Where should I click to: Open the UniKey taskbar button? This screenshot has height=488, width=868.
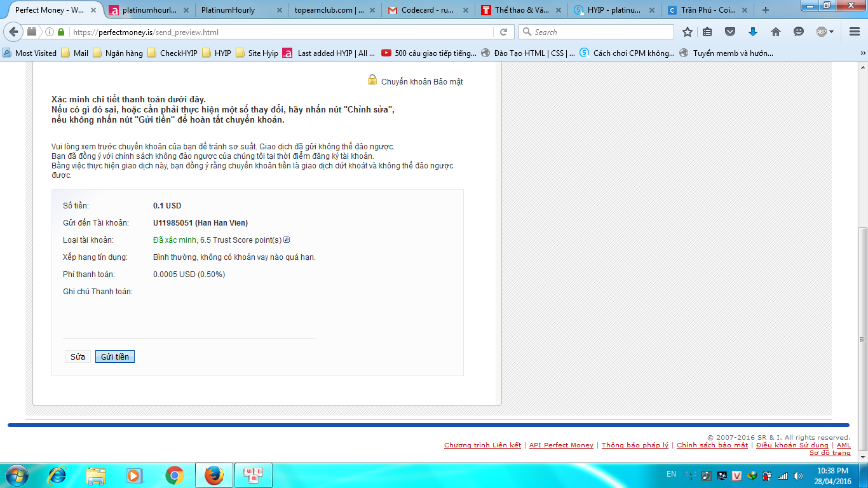click(254, 475)
